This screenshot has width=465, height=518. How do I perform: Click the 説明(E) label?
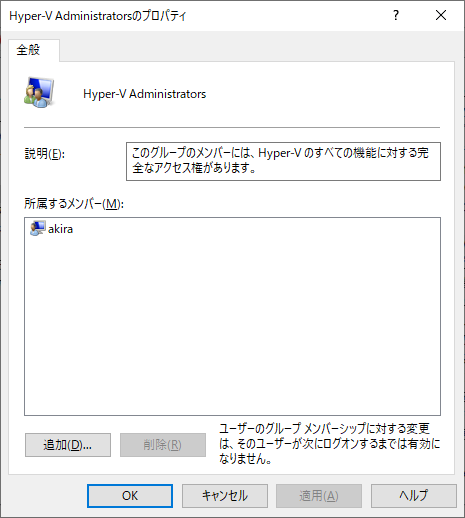(x=45, y=154)
